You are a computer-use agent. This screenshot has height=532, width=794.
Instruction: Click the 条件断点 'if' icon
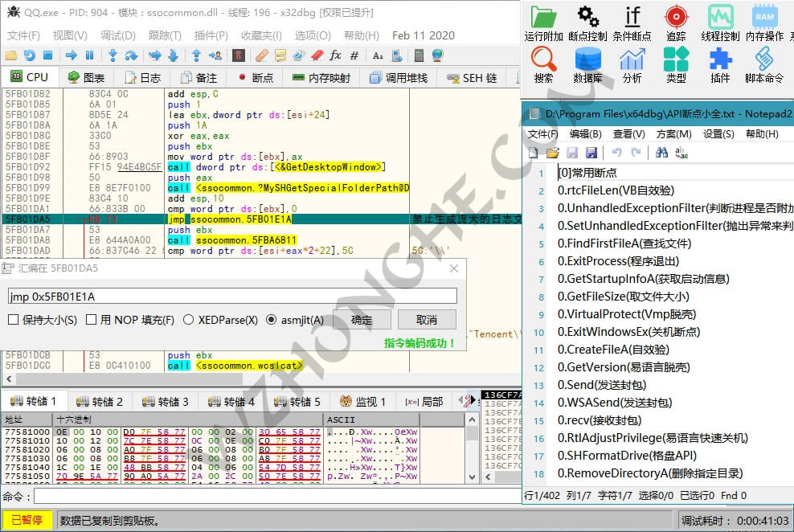632,18
